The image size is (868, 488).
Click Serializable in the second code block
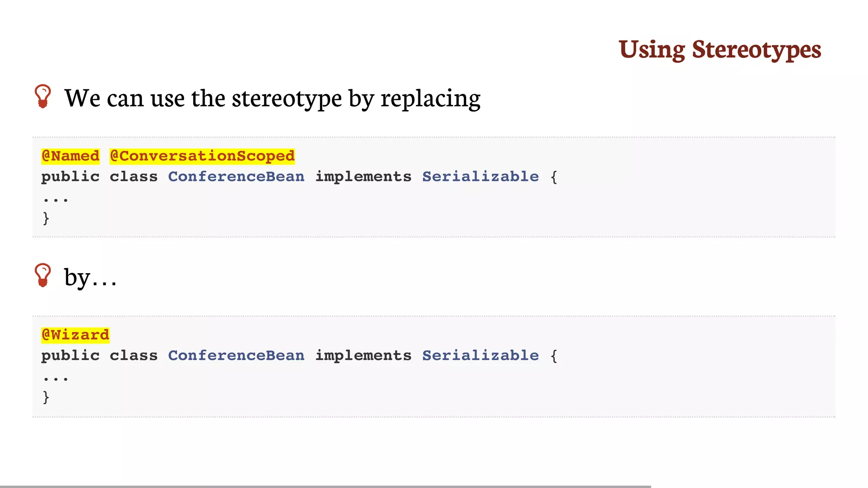coord(481,355)
